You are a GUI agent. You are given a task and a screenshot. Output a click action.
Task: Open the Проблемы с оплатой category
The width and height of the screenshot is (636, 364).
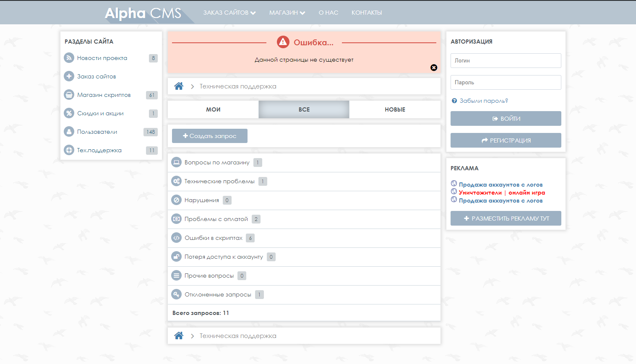(216, 219)
